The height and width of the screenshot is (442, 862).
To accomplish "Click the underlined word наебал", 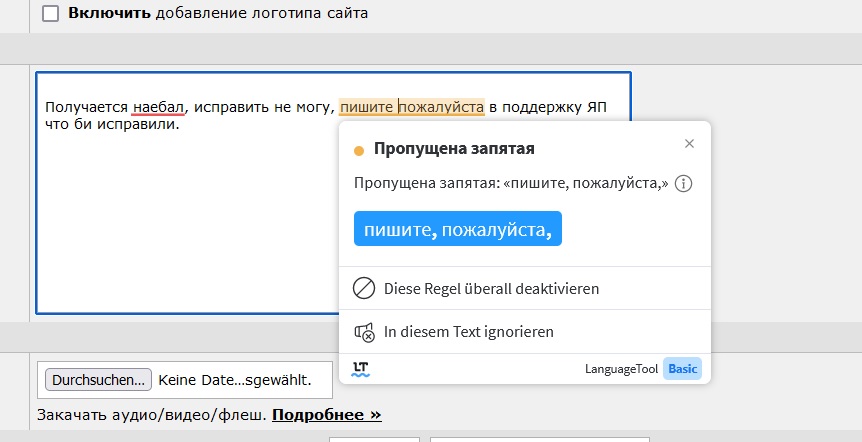I will [x=159, y=107].
